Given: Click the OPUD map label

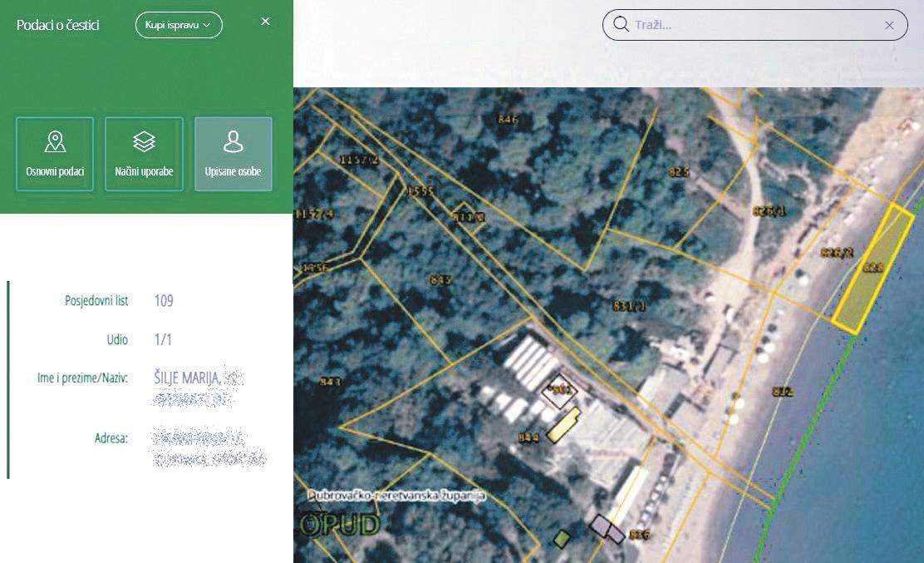Looking at the screenshot, I should [x=339, y=524].
